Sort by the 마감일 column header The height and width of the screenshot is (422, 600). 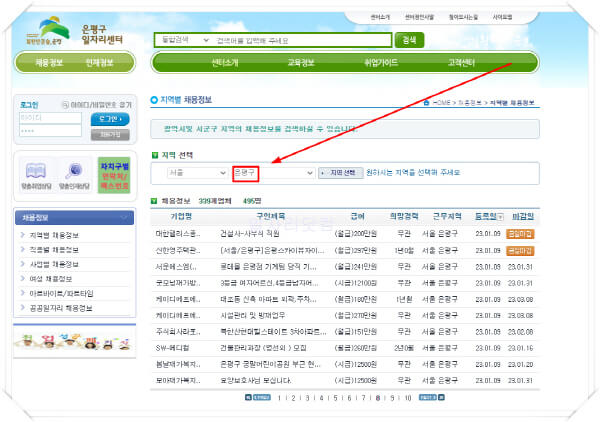[x=523, y=217]
